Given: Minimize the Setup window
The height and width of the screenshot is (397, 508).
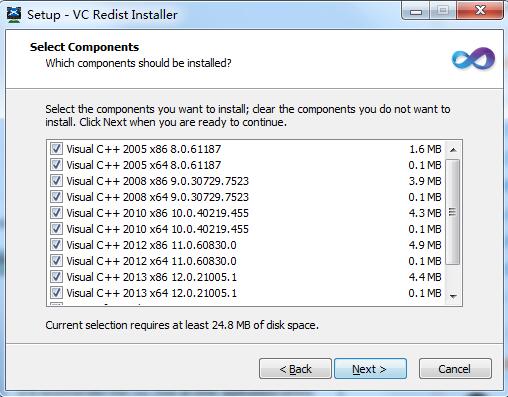Looking at the screenshot, I should point(416,12).
